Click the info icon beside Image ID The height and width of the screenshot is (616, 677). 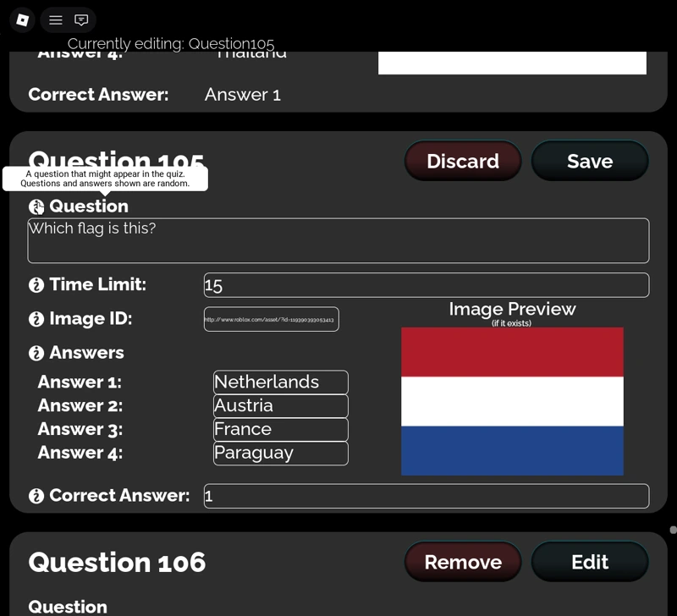[35, 319]
